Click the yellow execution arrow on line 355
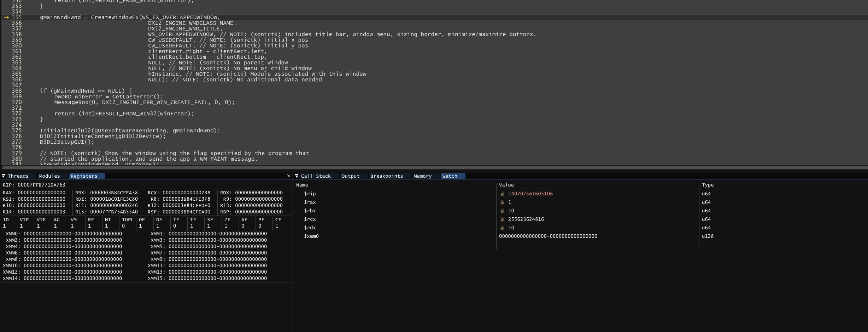 coord(6,17)
